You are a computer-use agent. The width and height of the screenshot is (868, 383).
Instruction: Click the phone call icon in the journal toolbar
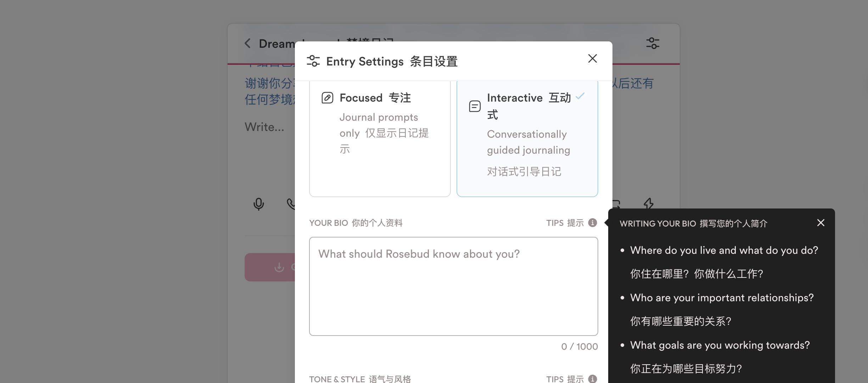click(291, 204)
